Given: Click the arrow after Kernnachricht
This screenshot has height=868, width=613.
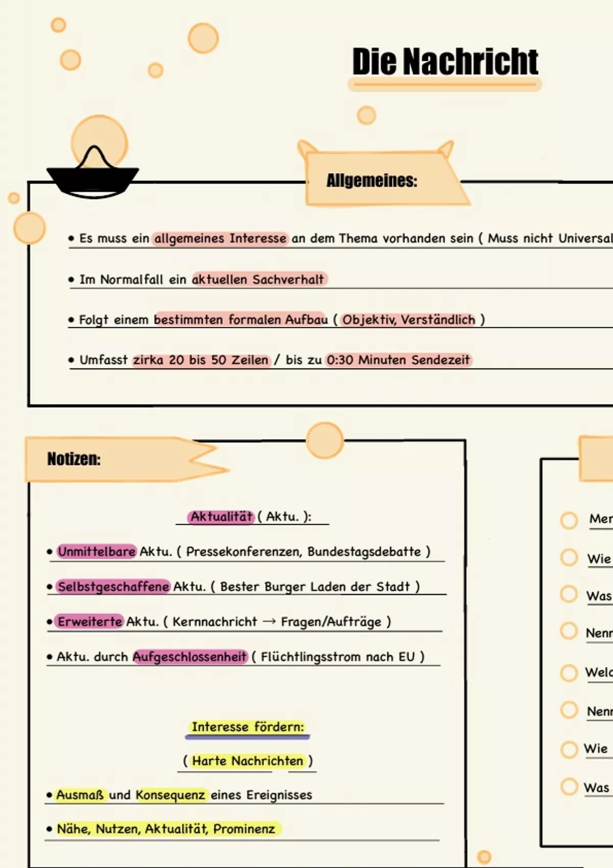Looking at the screenshot, I should tap(269, 622).
